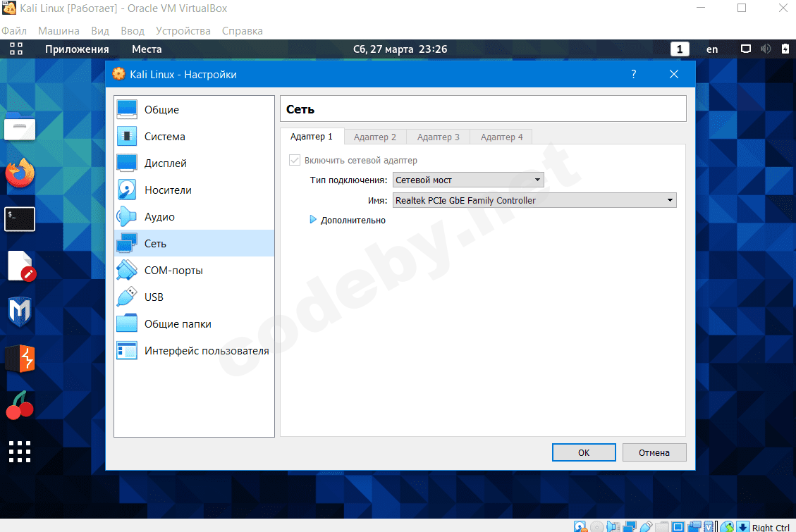Viewport: 796px width, 532px height.
Task: Click the workspace 1 indicator
Action: [680, 49]
